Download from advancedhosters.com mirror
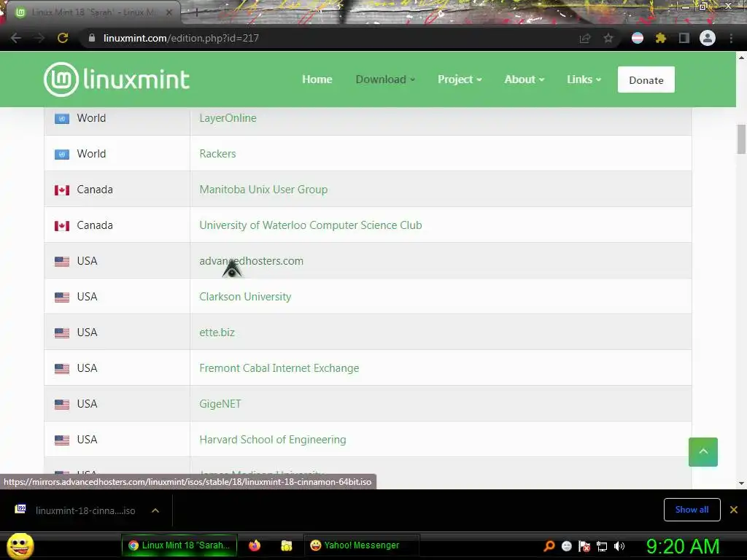This screenshot has width=747, height=560. point(251,261)
